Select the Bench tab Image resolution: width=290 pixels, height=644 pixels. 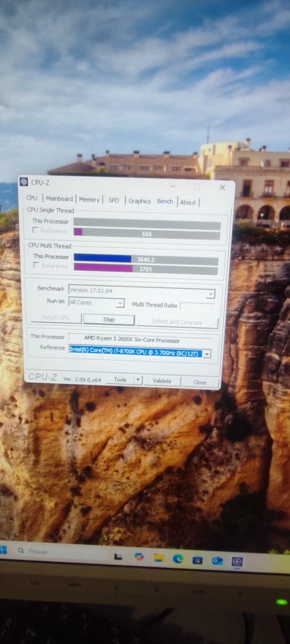165,201
